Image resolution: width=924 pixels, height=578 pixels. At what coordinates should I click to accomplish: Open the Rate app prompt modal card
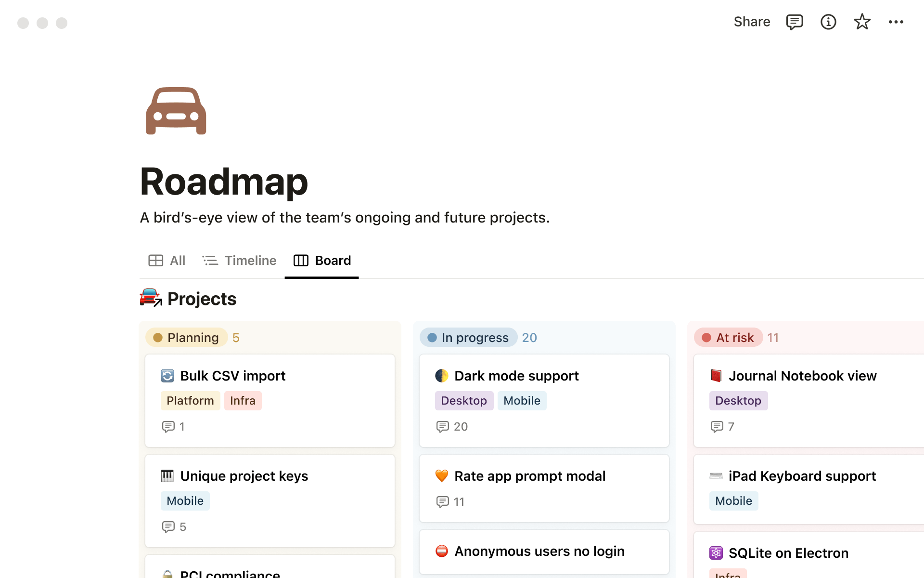click(x=529, y=476)
